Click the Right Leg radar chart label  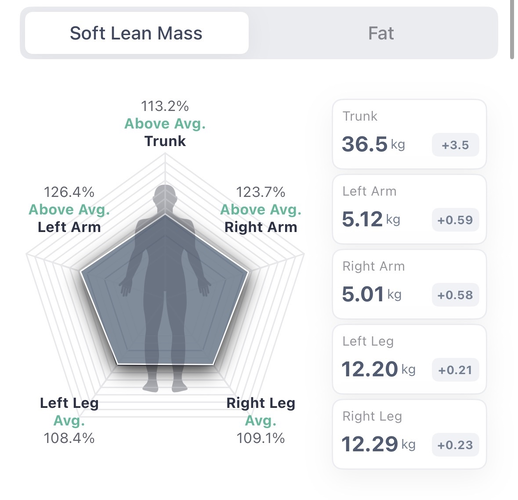tap(261, 403)
